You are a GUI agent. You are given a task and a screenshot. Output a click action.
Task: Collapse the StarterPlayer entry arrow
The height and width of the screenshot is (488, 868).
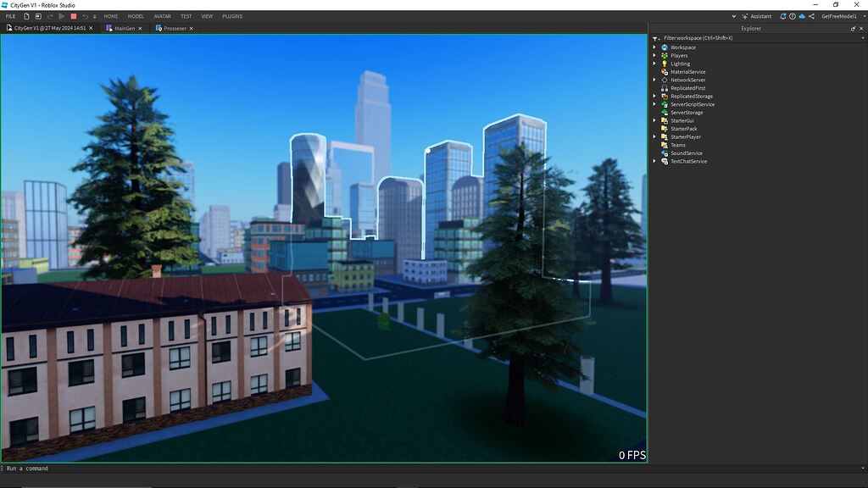(x=653, y=136)
